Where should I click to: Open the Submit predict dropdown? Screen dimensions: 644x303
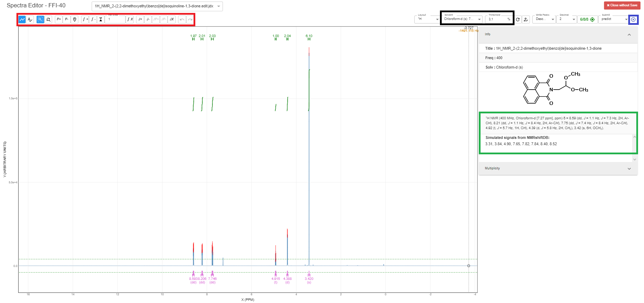point(614,19)
